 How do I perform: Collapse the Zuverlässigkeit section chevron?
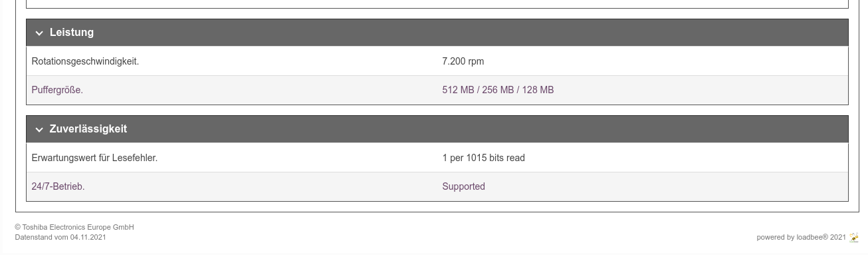click(x=39, y=129)
